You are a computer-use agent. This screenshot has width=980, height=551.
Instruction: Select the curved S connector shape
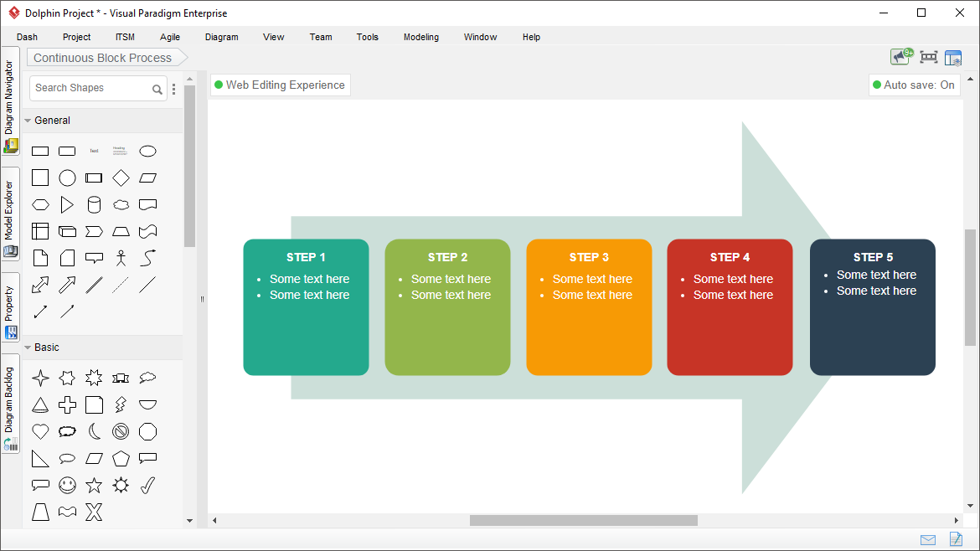(x=147, y=258)
